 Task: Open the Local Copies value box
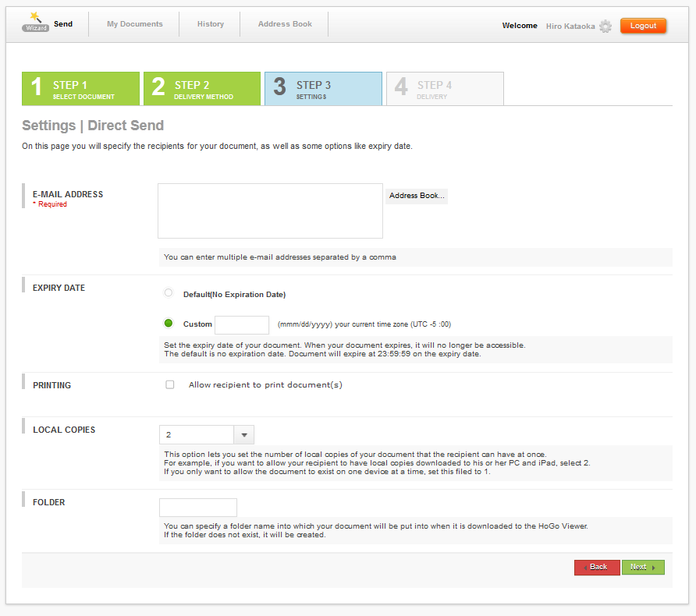point(197,435)
